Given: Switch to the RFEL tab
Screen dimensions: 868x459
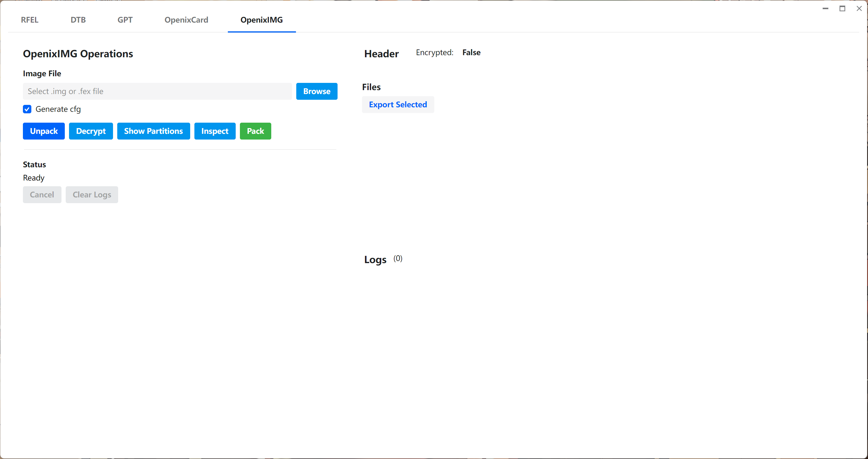Looking at the screenshot, I should point(30,20).
